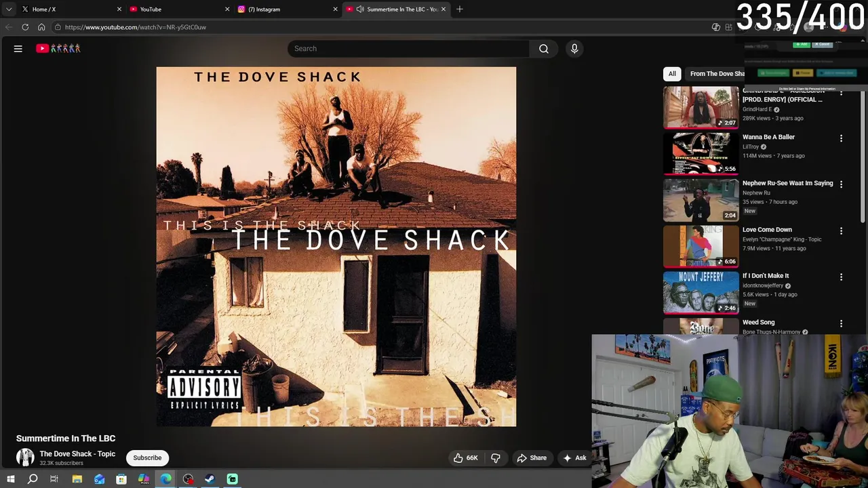This screenshot has height=488, width=868.
Task: View site information icon beside the URL
Action: (58, 27)
